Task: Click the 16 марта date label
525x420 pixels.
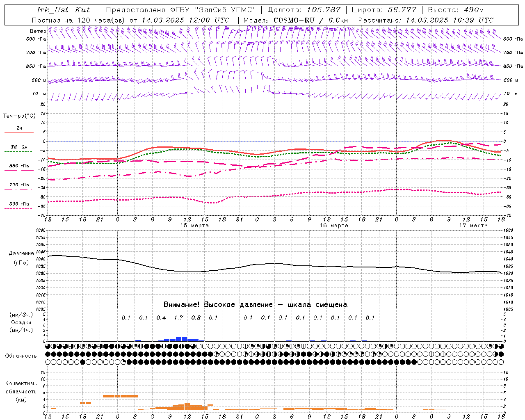Action: pyautogui.click(x=334, y=225)
